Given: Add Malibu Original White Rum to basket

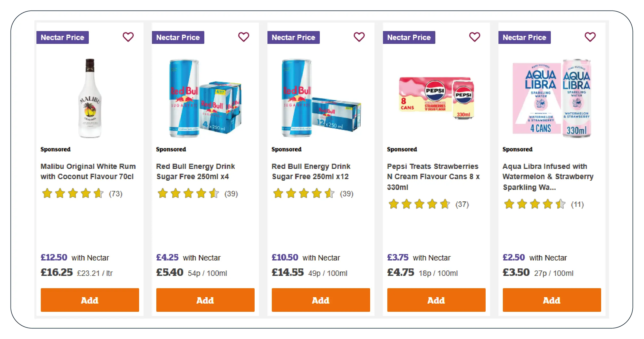Looking at the screenshot, I should (90, 300).
